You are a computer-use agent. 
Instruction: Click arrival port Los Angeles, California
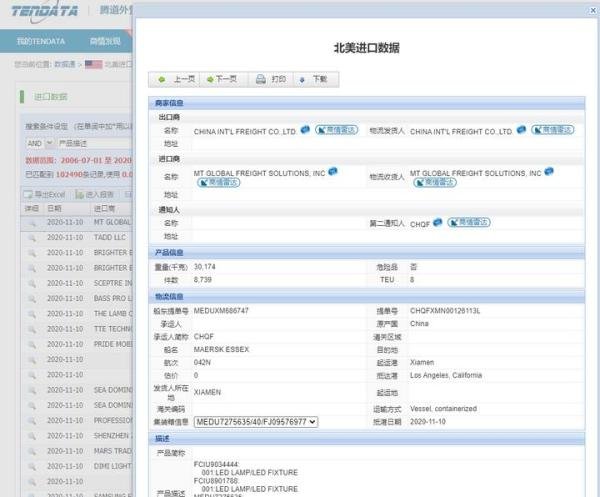click(x=446, y=375)
